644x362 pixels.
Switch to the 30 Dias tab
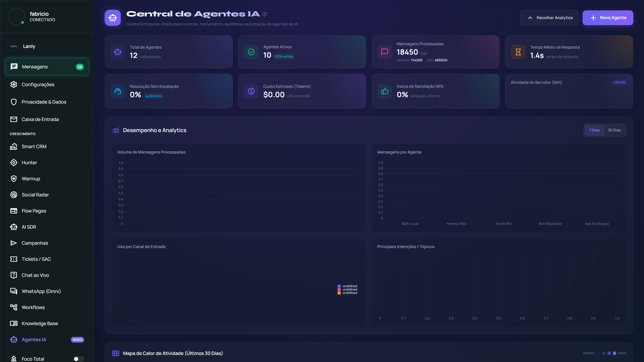point(614,130)
